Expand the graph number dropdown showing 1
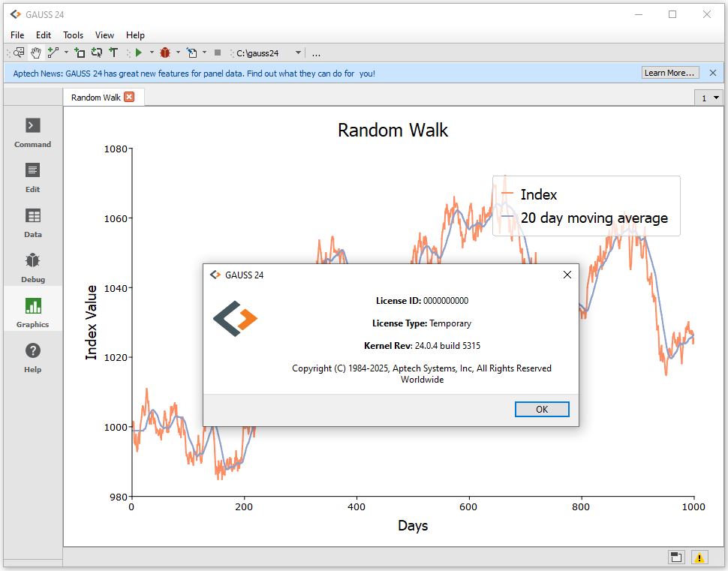The height and width of the screenshot is (571, 728). click(x=709, y=98)
